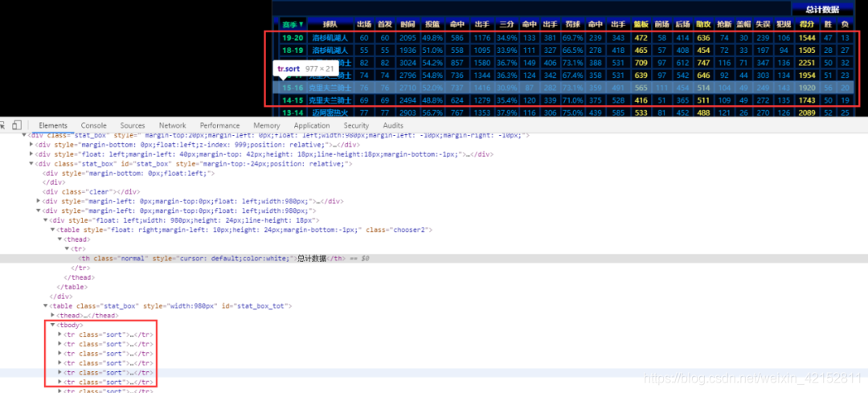The image size is (868, 393).
Task: Sort by the 盖帽 column header
Action: point(744,24)
